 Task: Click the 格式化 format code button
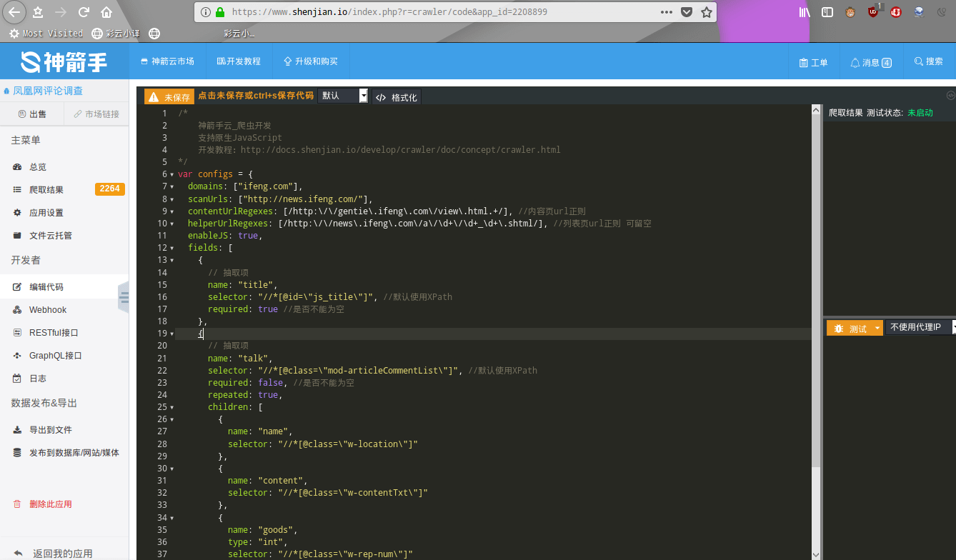(x=397, y=97)
